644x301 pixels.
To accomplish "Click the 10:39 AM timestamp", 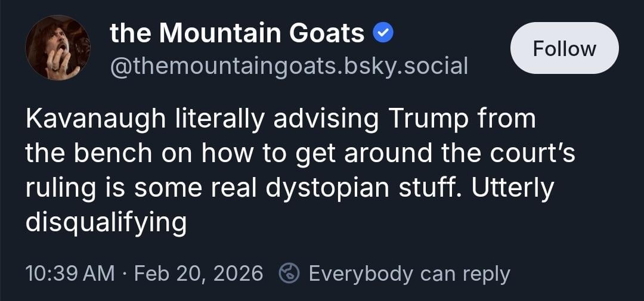I will pyautogui.click(x=70, y=274).
